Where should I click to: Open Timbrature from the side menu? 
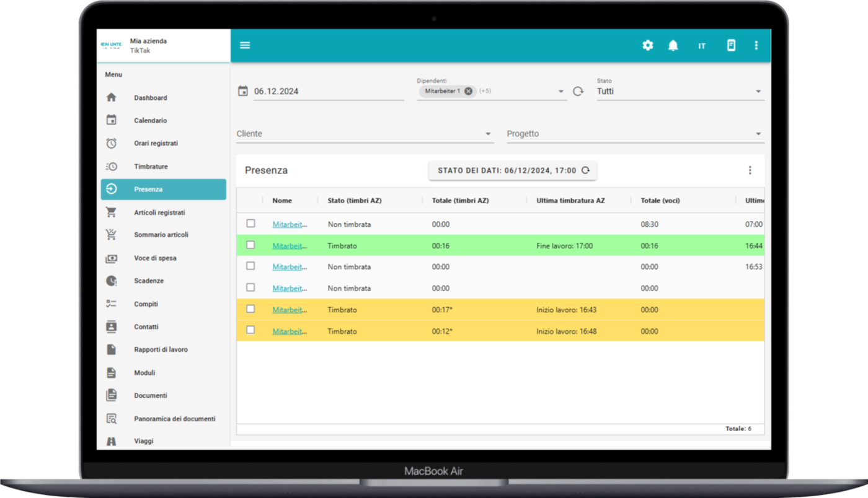[151, 167]
